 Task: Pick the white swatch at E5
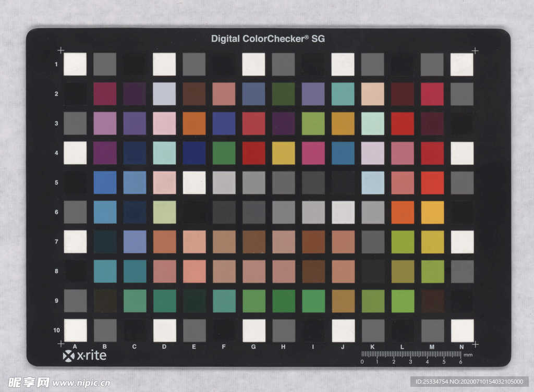(194, 183)
